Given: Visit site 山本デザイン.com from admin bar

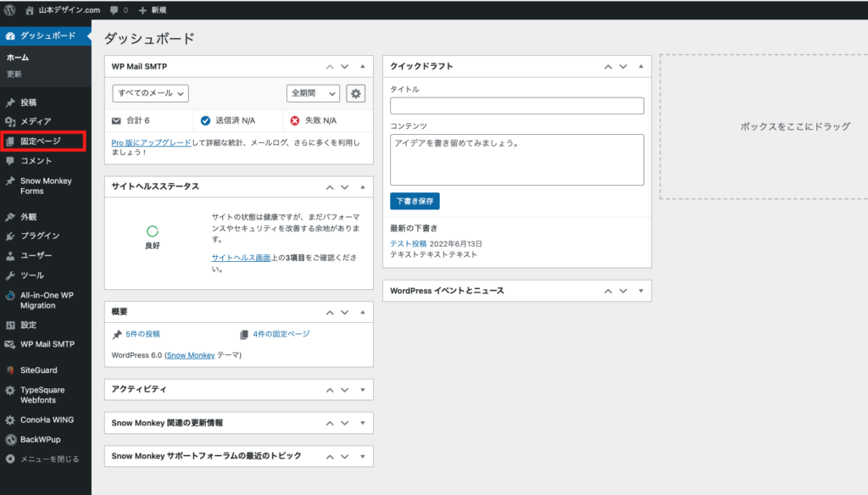Looking at the screenshot, I should click(x=63, y=10).
